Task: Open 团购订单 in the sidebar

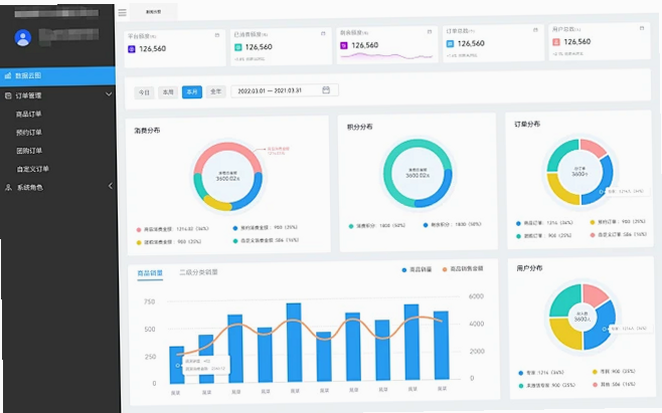Action: point(29,151)
